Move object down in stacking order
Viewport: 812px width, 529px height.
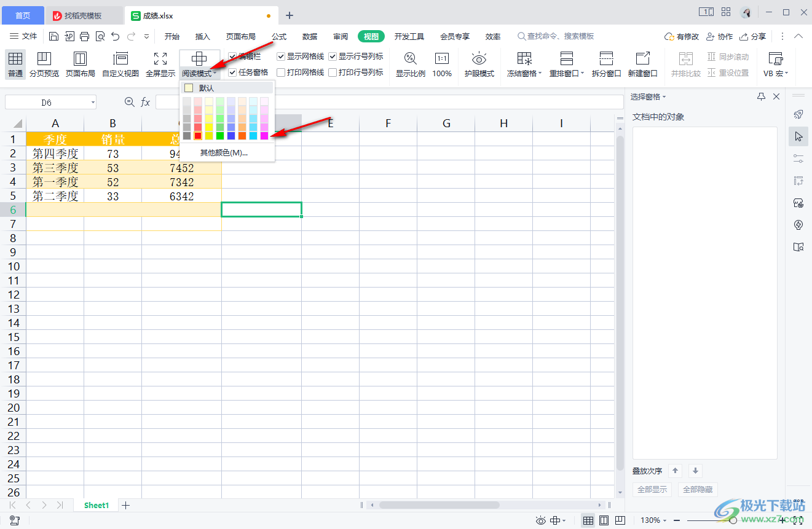coord(695,471)
